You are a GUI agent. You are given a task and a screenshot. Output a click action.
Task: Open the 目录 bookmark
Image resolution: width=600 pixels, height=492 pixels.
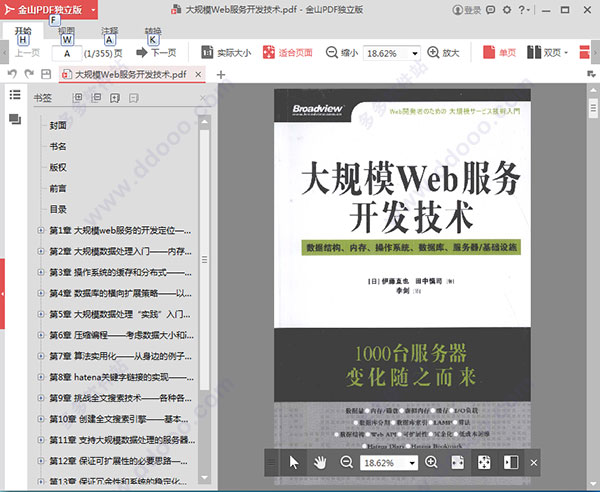click(58, 209)
